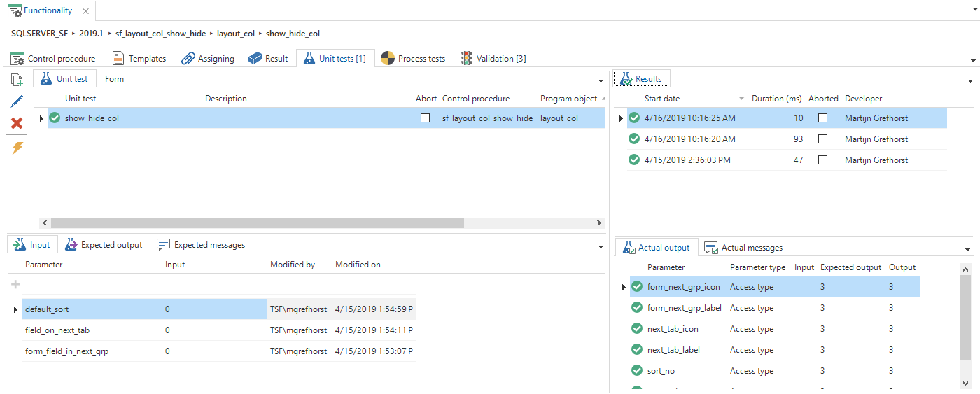The width and height of the screenshot is (980, 394).
Task: Open the Control procedure tab
Action: (53, 59)
